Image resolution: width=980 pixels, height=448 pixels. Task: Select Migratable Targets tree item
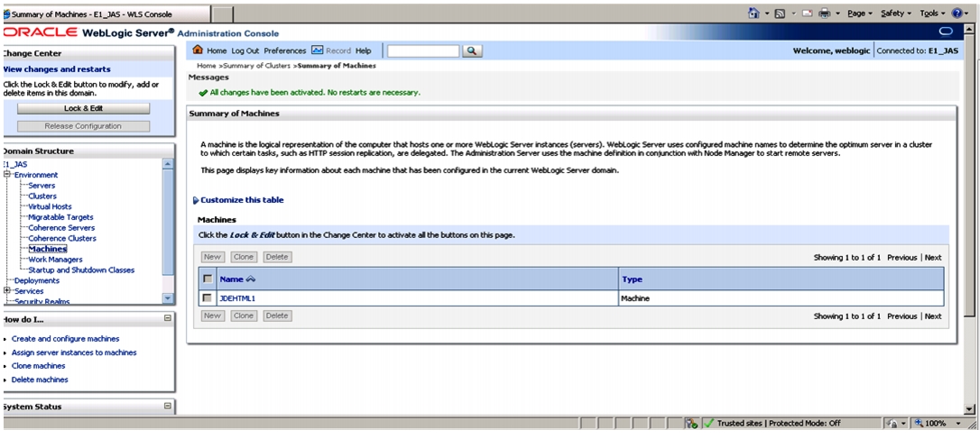(60, 217)
